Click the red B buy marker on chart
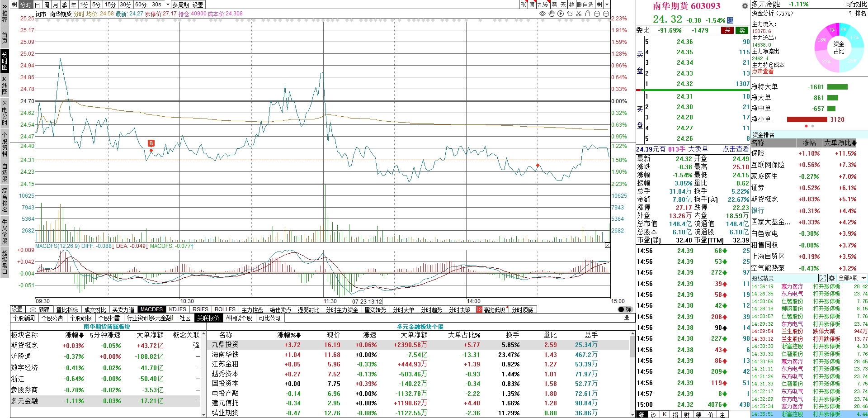 pyautogui.click(x=151, y=143)
